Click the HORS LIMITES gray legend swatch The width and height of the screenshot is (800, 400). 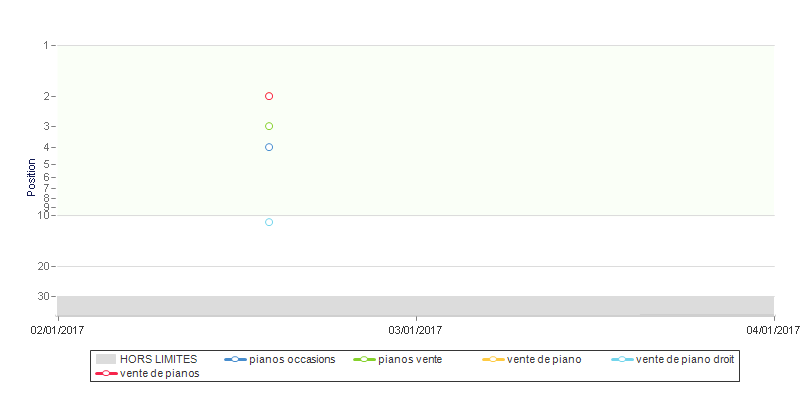[x=106, y=359]
